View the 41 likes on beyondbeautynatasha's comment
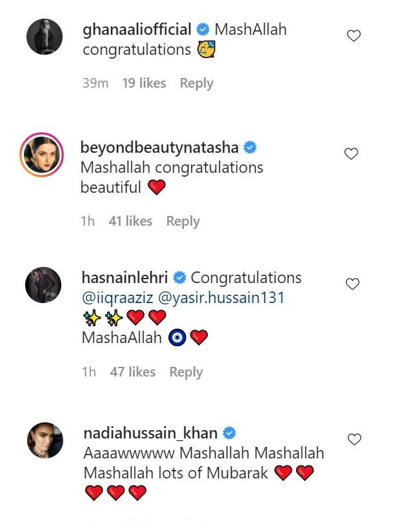This screenshot has width=420, height=521. coord(130,221)
